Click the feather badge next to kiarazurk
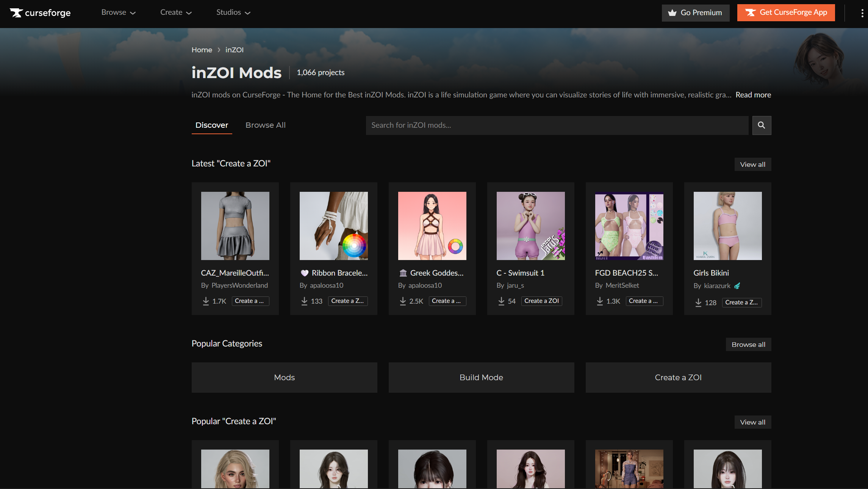868x489 pixels. point(737,286)
